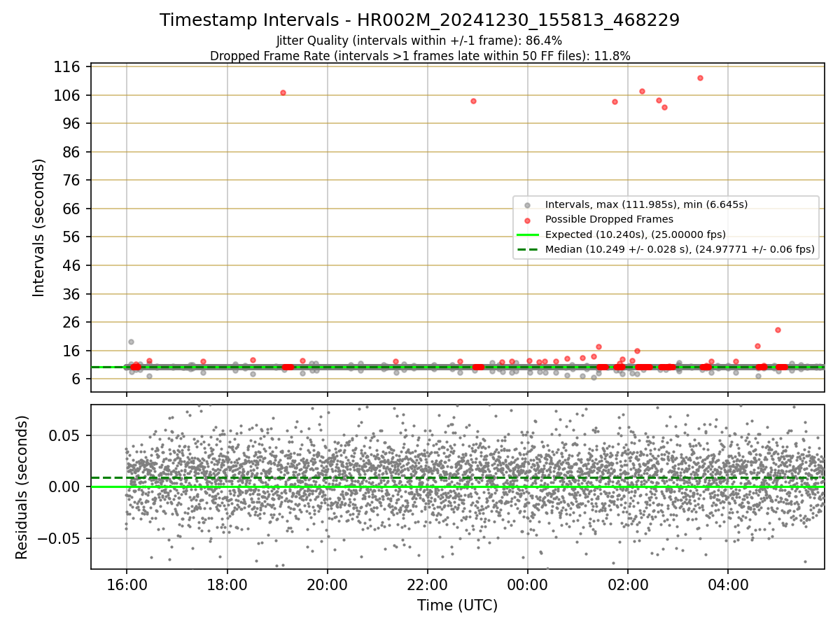This screenshot has width=840, height=630.
Task: Select legend text 'Expected (10.240s), (25.00000 fps)'
Action: (x=635, y=234)
